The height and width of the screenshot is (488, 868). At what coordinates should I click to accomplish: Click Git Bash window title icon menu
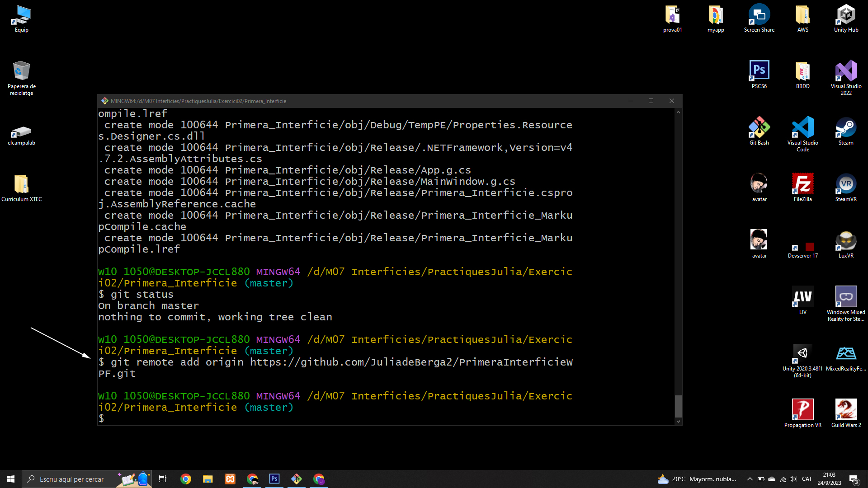coord(105,101)
